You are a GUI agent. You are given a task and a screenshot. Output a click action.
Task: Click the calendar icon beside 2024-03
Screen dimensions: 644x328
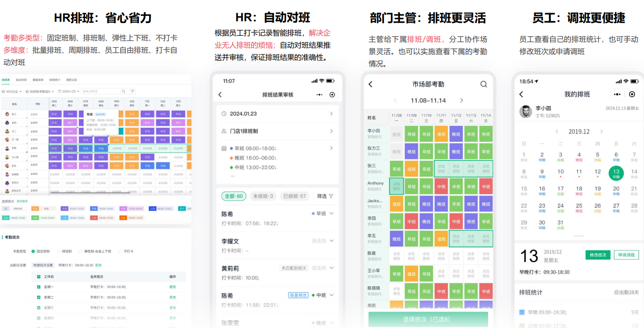(x=59, y=92)
